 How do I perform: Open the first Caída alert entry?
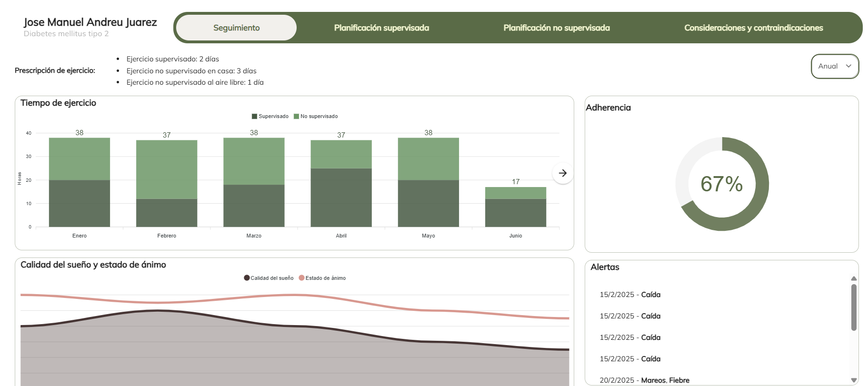630,295
